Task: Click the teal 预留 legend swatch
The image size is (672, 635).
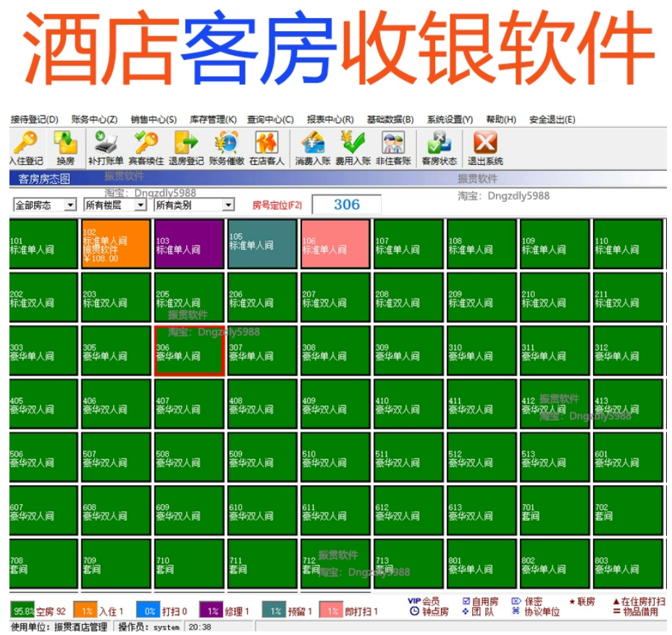Action: (274, 610)
